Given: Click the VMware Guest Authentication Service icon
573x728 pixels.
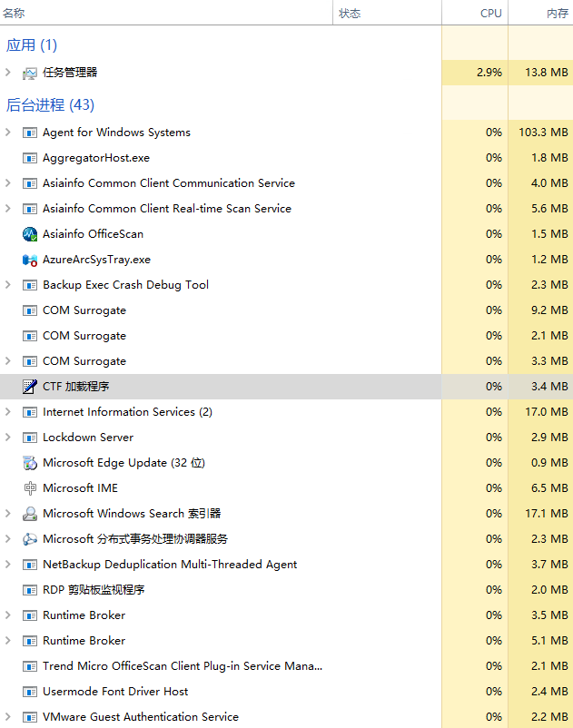Looking at the screenshot, I should coord(30,717).
